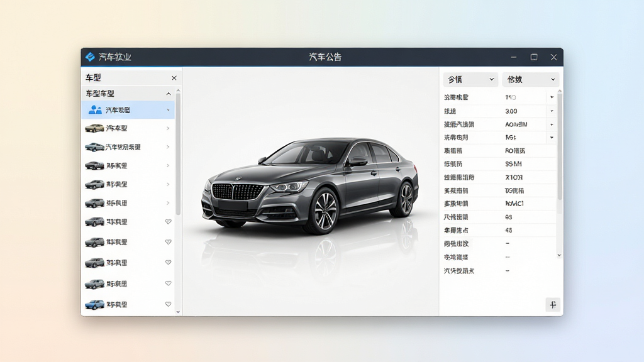Image resolution: width=644 pixels, height=362 pixels.
Task: Select the gold car thumbnail row
Action: pos(128,128)
